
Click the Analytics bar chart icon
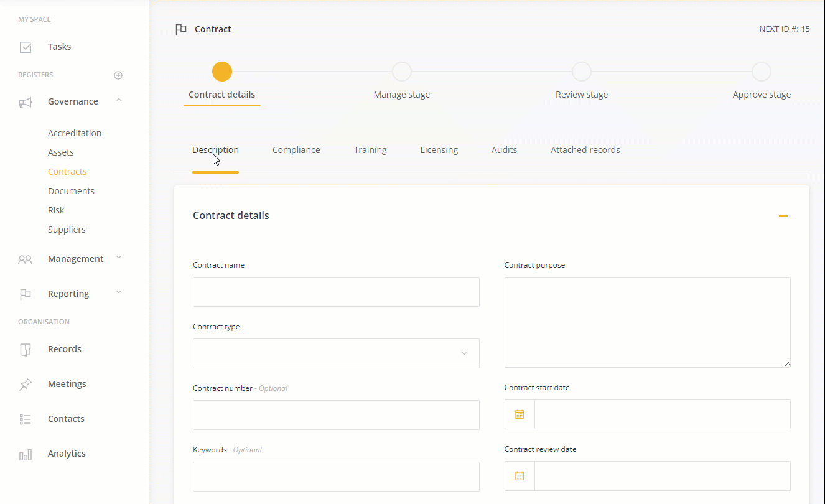[26, 455]
